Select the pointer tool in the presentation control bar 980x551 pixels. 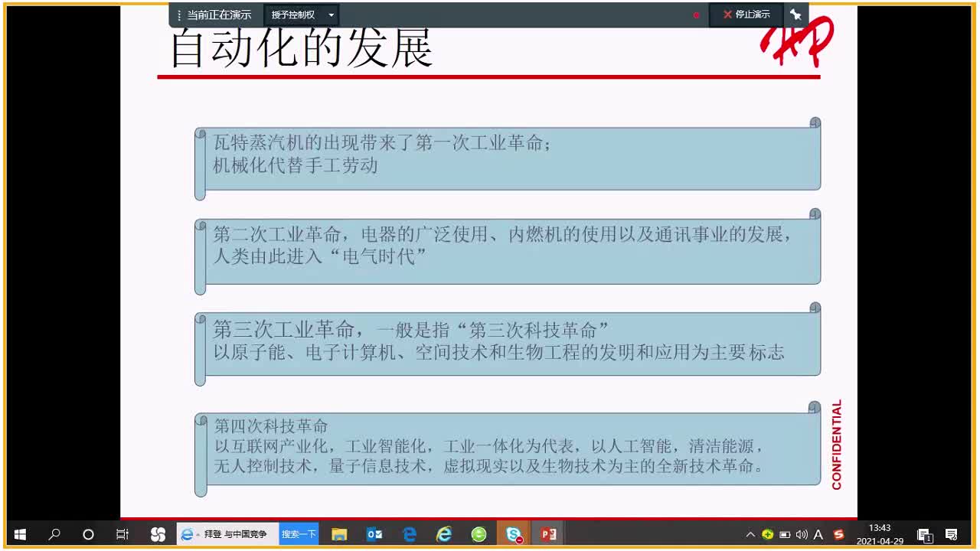(x=796, y=14)
